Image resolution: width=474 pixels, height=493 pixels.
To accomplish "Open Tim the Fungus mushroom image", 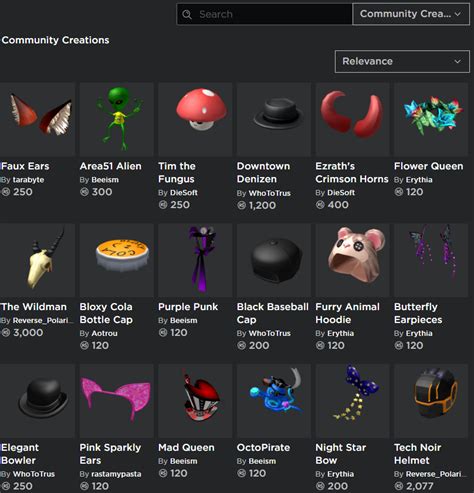I will [x=195, y=119].
